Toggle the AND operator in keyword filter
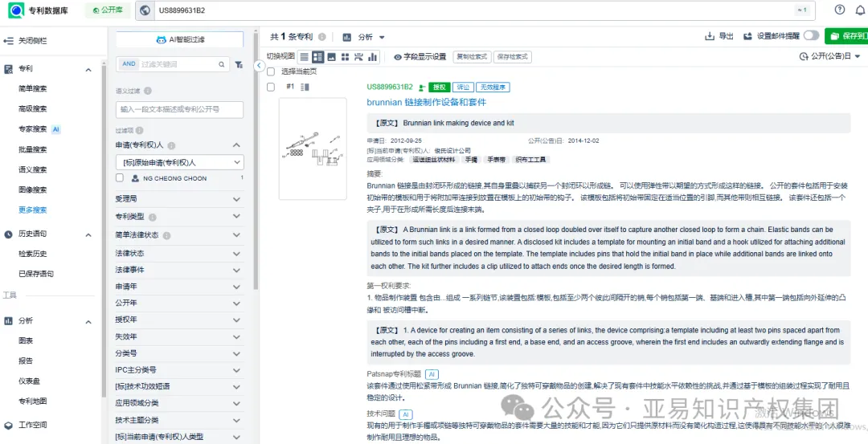The height and width of the screenshot is (444, 868). point(129,64)
